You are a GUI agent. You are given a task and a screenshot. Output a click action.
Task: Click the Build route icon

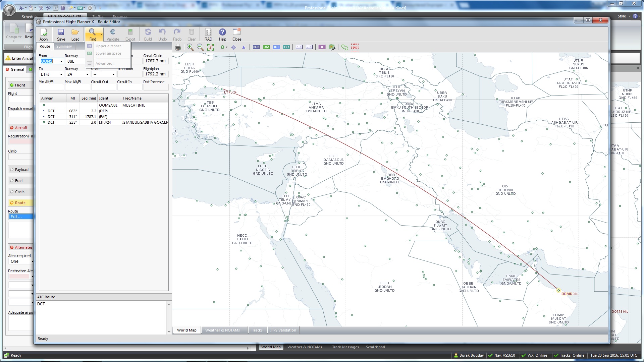coord(148,35)
